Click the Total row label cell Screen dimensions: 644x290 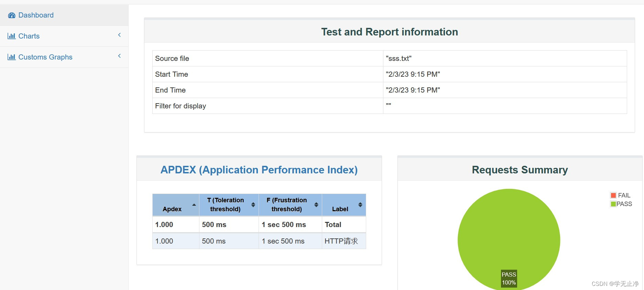pos(333,225)
